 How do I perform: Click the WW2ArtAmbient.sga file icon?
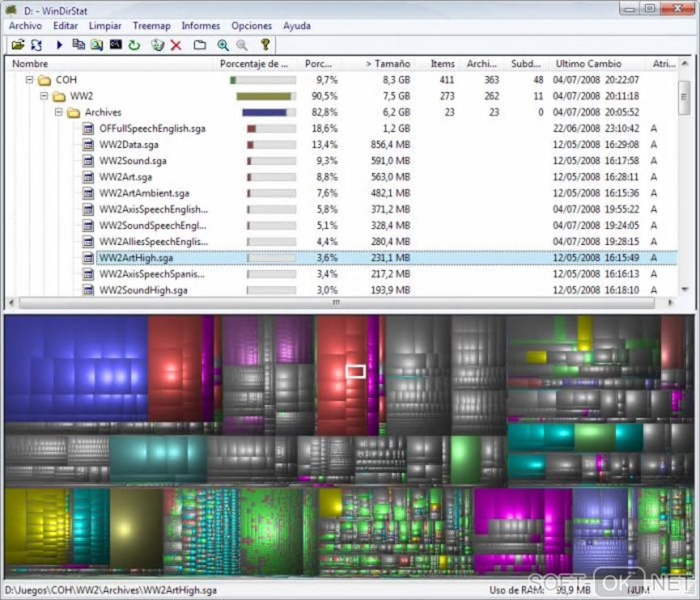89,193
